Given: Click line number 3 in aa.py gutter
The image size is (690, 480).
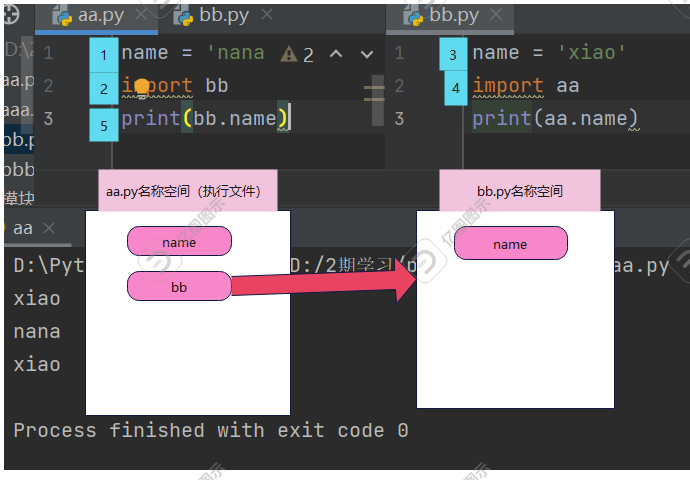Looking at the screenshot, I should click(48, 119).
